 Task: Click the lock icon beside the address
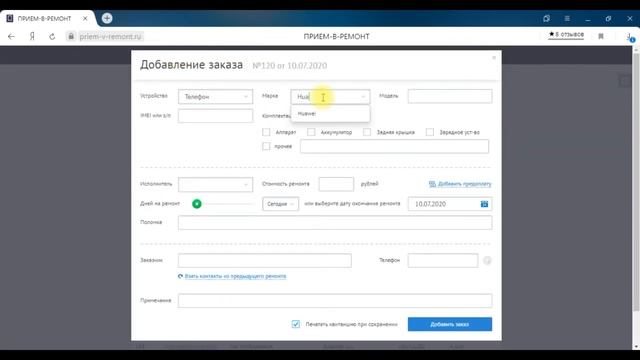[71, 36]
